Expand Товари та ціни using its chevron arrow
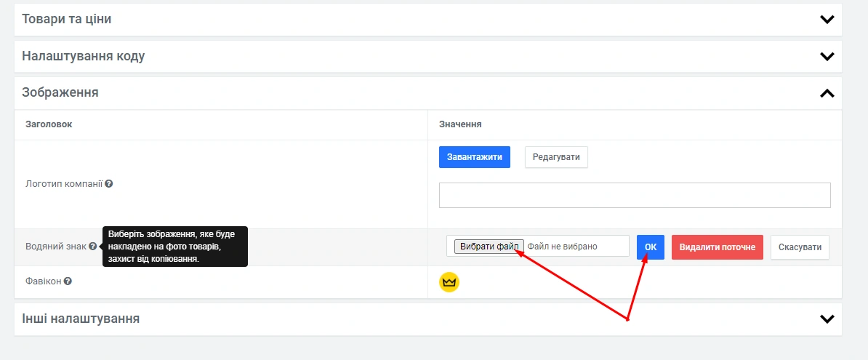This screenshot has height=360, width=868. [827, 20]
